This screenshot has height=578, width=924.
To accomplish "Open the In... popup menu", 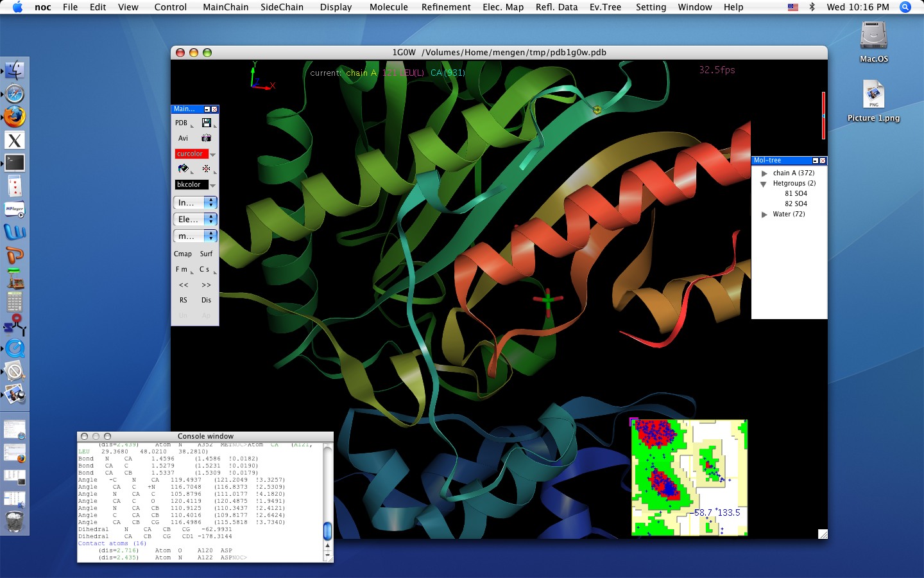I will pyautogui.click(x=195, y=202).
